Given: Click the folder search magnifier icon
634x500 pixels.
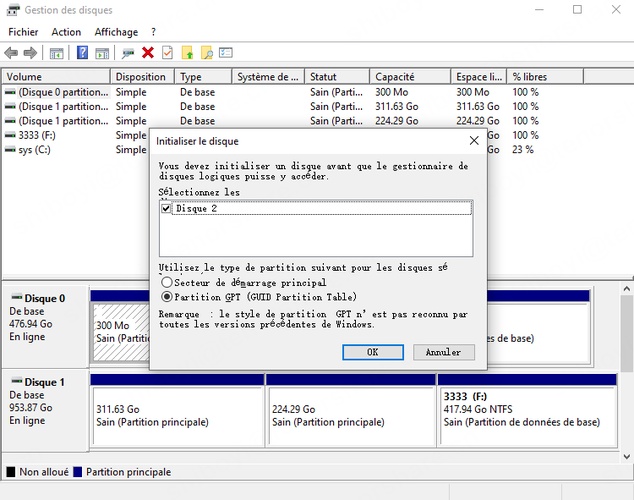Looking at the screenshot, I should (x=207, y=53).
